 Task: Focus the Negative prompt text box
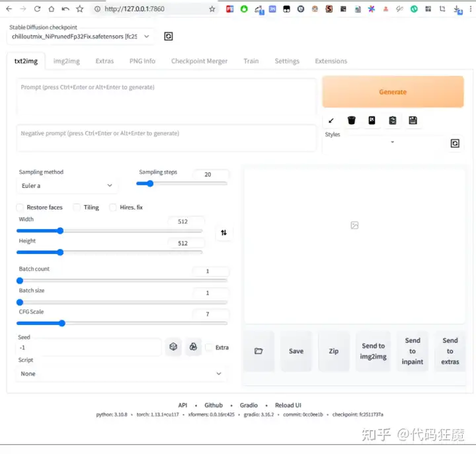click(x=167, y=138)
